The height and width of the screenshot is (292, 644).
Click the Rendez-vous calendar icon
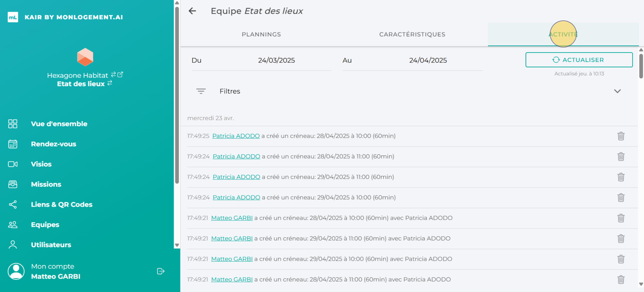tap(13, 144)
